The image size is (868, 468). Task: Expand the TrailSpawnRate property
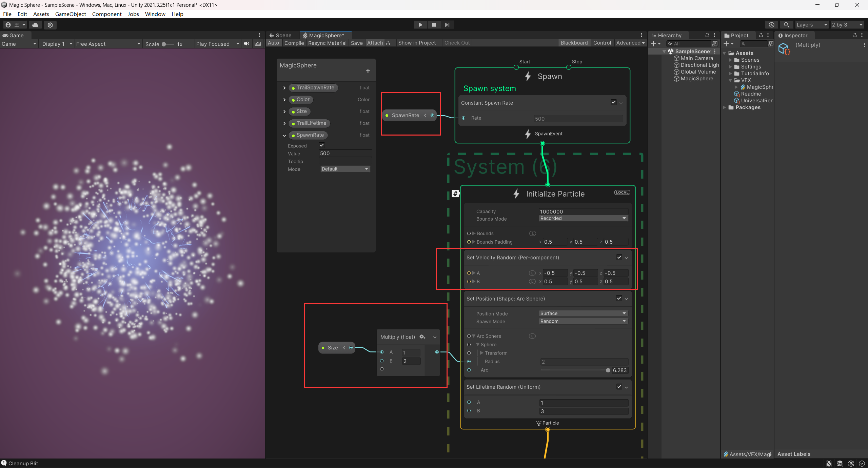click(x=284, y=88)
